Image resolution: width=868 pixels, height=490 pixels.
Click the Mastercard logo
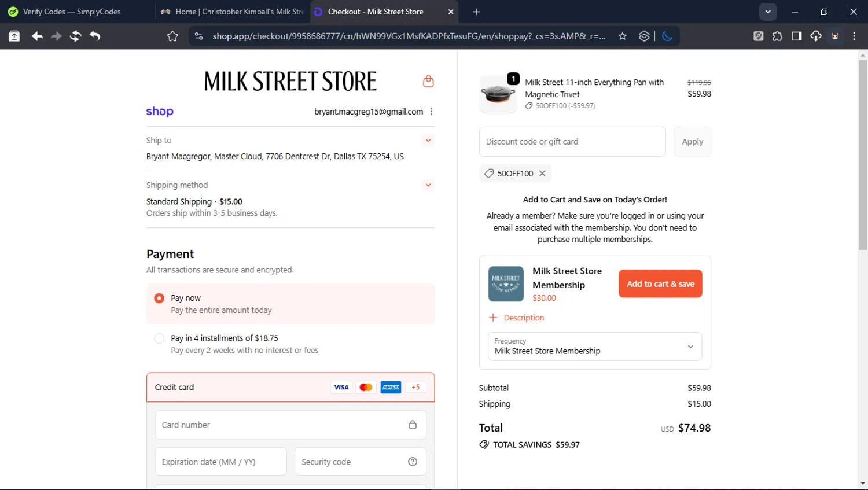coord(366,387)
